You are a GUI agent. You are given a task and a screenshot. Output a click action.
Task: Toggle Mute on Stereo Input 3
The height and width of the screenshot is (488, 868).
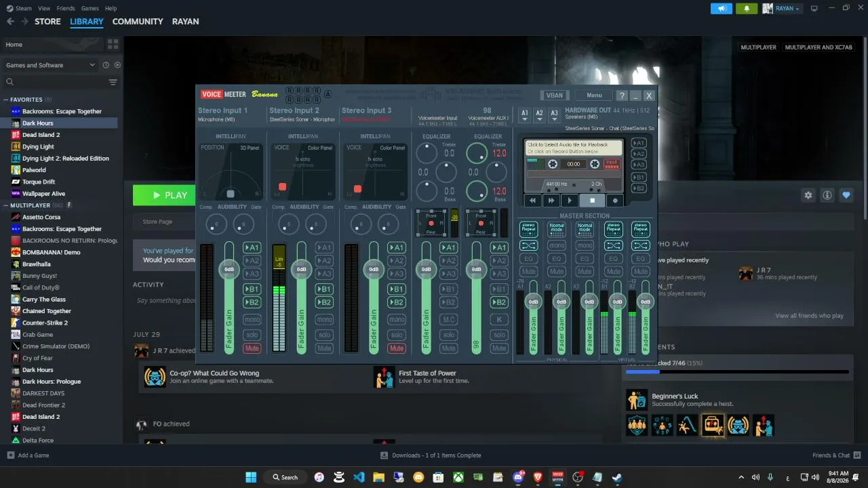[x=397, y=348]
